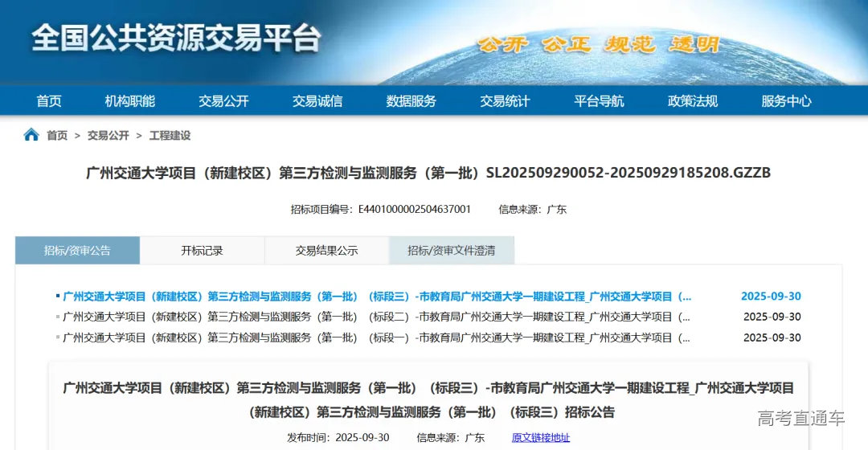Click the 原文链接地址 link
Image resolution: width=868 pixels, height=450 pixels.
click(541, 438)
